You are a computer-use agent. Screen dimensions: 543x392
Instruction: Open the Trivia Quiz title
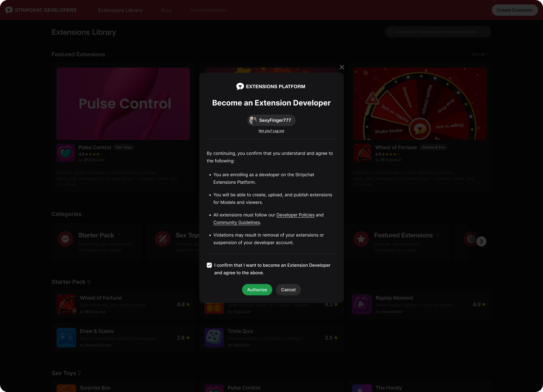[240, 331]
